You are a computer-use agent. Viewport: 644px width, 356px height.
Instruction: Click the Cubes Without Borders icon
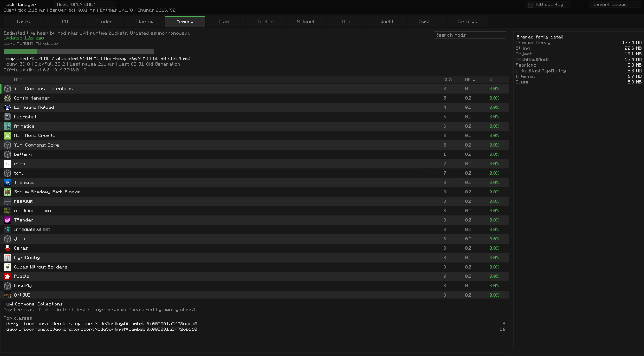tap(8, 267)
